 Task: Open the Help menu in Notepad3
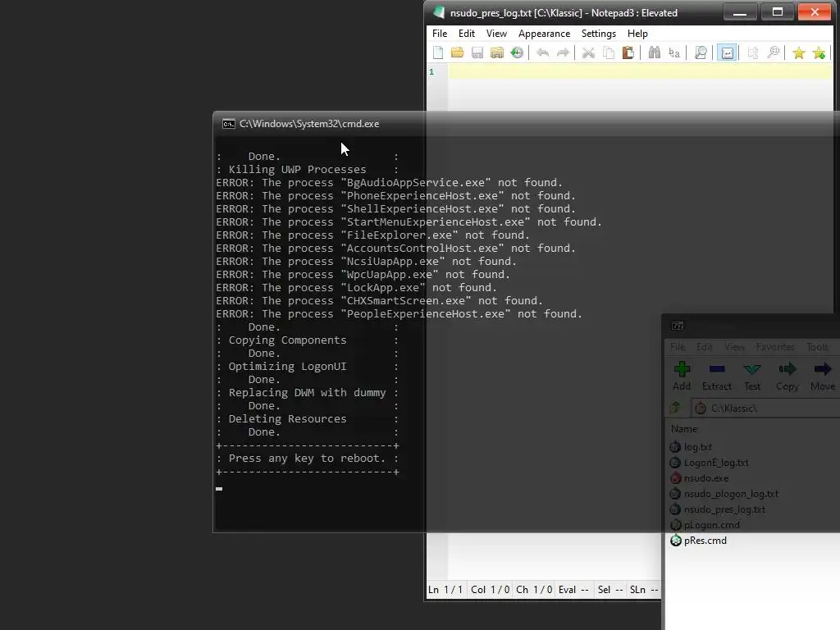(x=637, y=33)
